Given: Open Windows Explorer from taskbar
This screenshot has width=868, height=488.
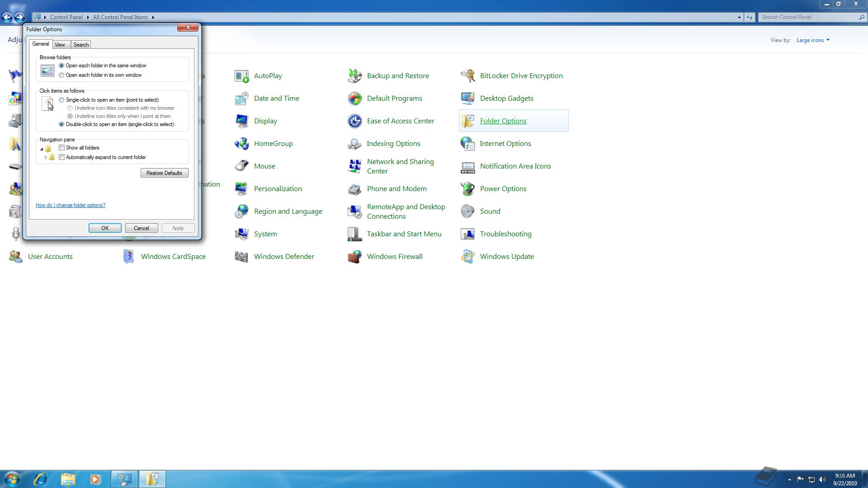Looking at the screenshot, I should click(68, 479).
